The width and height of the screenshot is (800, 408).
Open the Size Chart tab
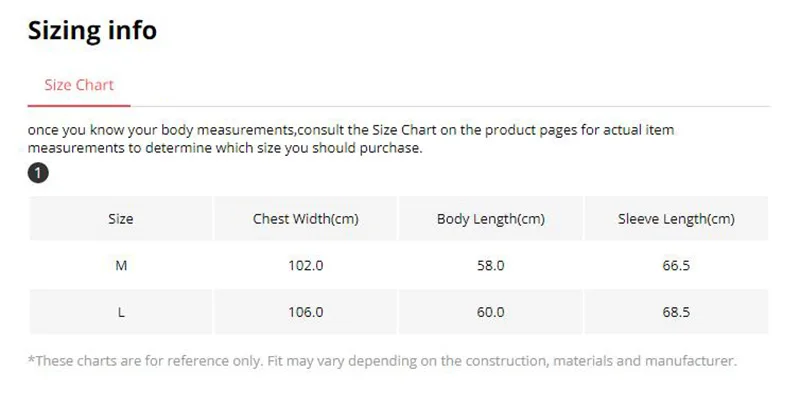pos(79,85)
